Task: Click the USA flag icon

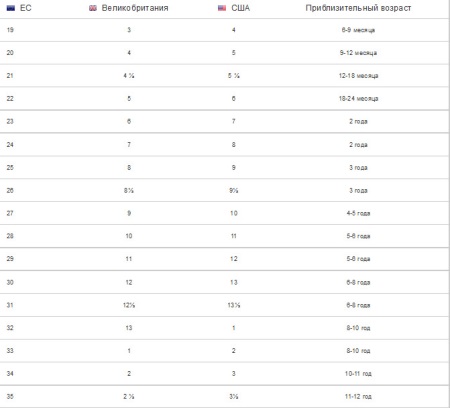Action: point(222,8)
